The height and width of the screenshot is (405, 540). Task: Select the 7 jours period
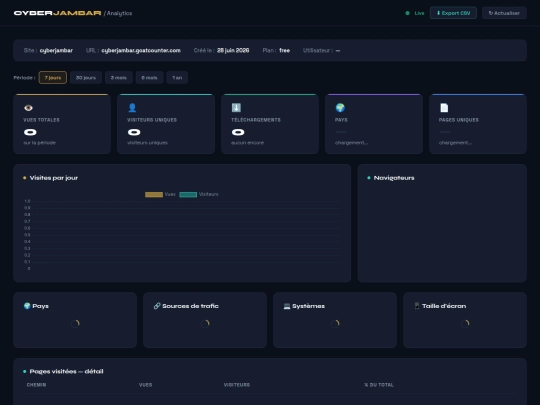[x=53, y=77]
